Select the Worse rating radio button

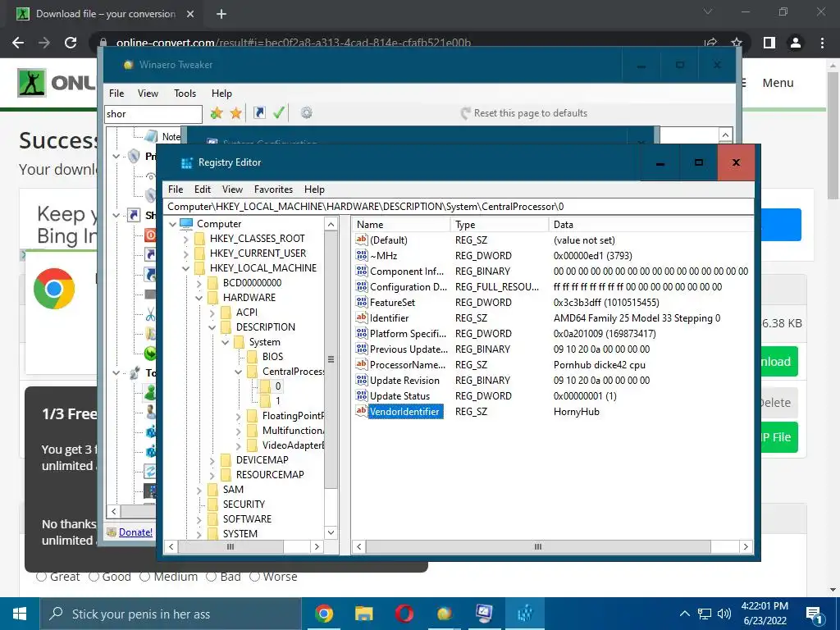pos(254,577)
